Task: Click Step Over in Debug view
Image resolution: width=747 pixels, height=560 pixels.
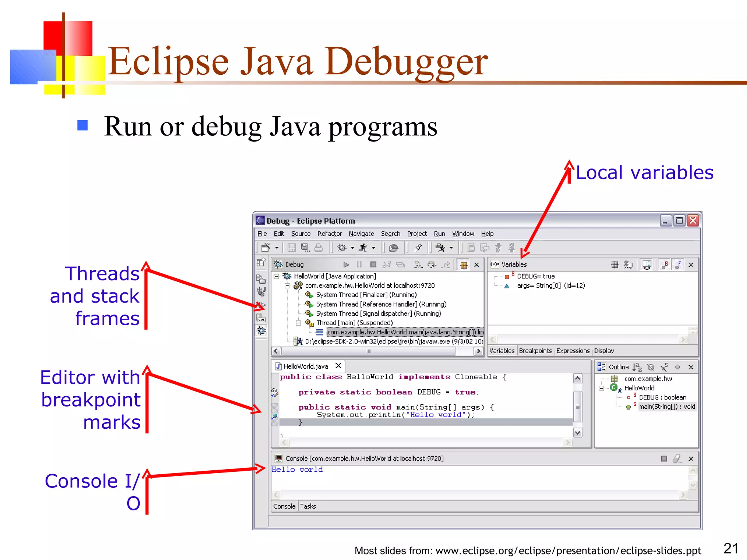Action: (x=432, y=265)
